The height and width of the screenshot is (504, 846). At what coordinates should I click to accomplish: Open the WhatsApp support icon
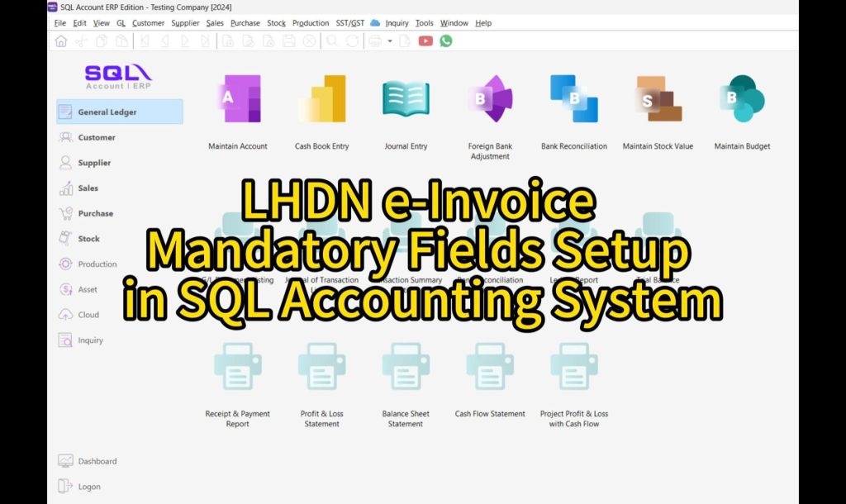[445, 41]
